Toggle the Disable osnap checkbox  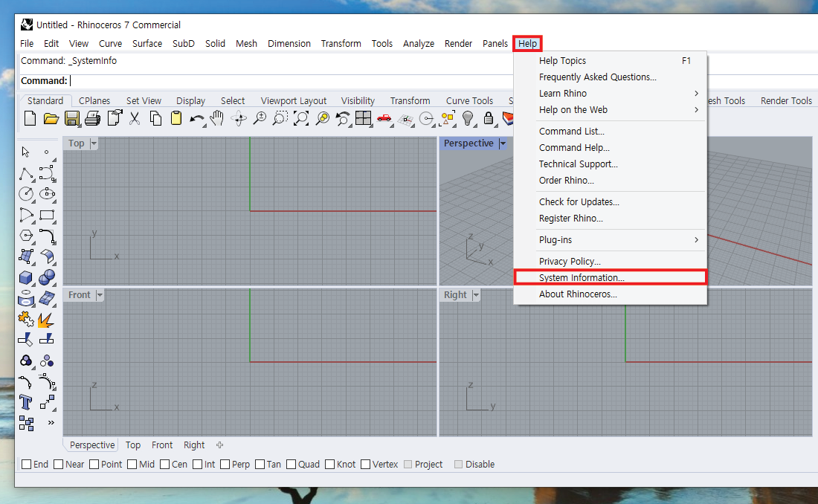click(x=458, y=465)
